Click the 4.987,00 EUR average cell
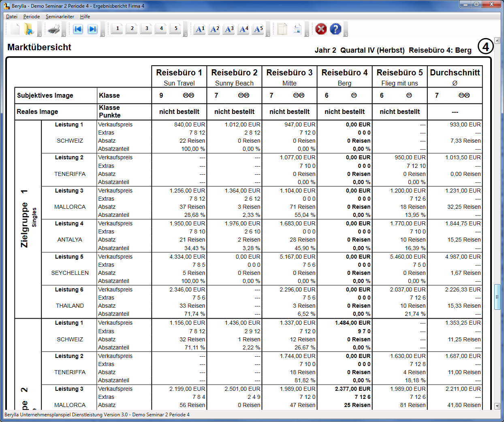Screen dimensions: 504x422 coord(463,257)
